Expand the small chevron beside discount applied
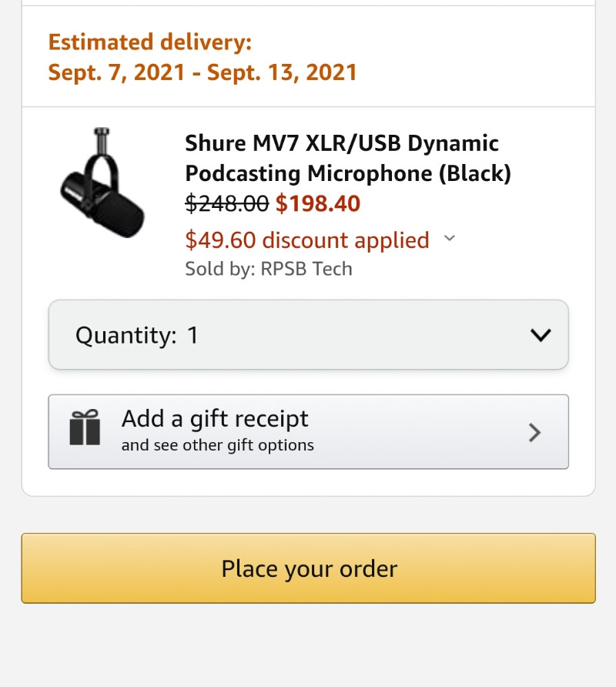The width and height of the screenshot is (616, 687). point(450,238)
